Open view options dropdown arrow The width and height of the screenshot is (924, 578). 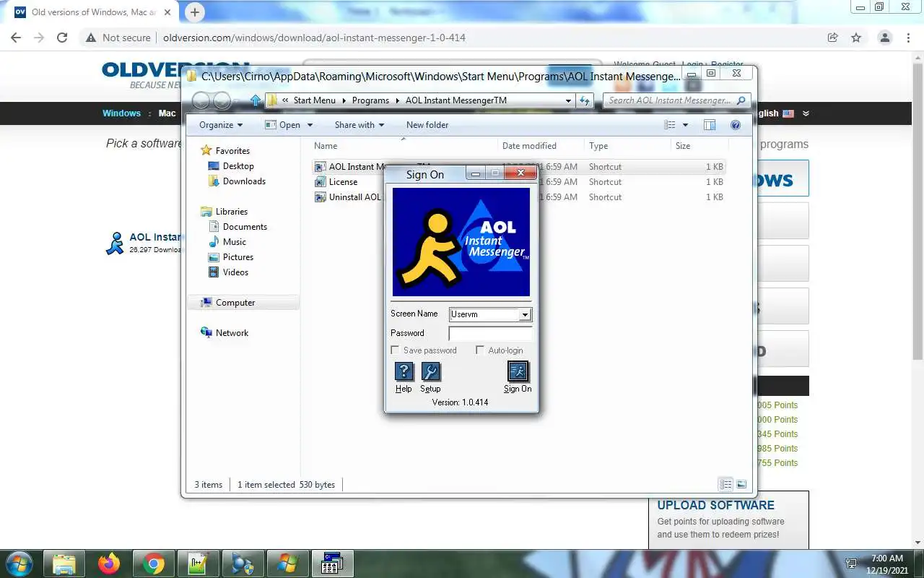(685, 125)
